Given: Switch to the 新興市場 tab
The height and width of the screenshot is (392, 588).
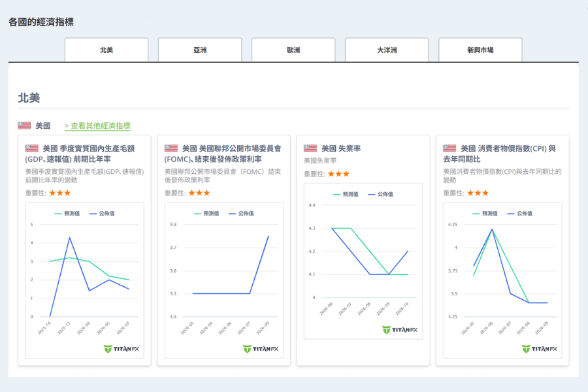Looking at the screenshot, I should click(x=480, y=50).
